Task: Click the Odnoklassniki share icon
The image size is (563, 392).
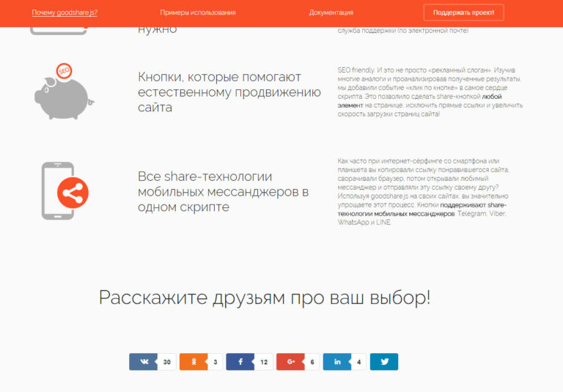Action: pyautogui.click(x=192, y=362)
